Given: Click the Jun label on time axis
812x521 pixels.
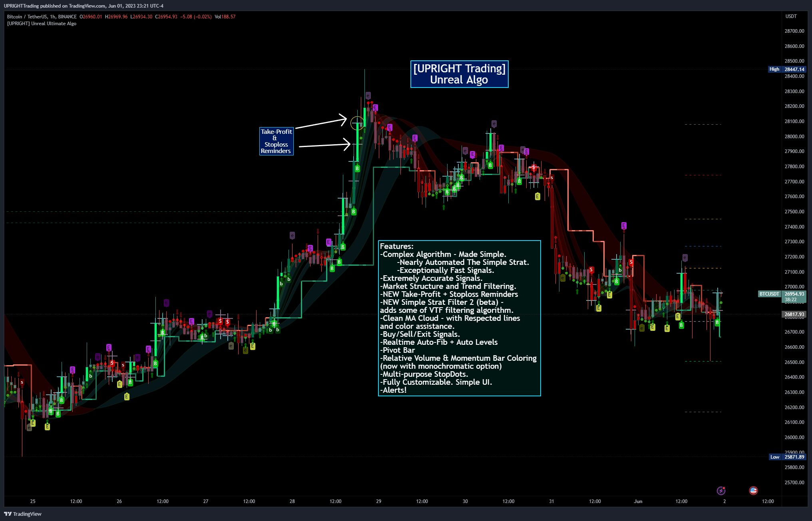Looking at the screenshot, I should click(x=638, y=501).
